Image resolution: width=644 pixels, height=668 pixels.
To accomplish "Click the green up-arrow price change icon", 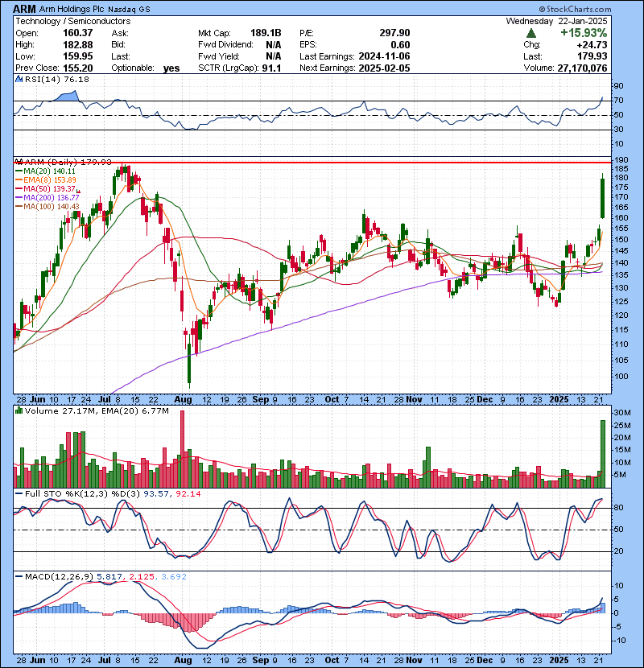I will (532, 33).
